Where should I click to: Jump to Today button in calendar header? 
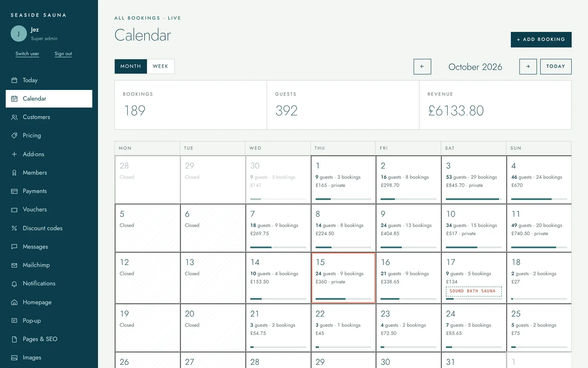(x=556, y=67)
